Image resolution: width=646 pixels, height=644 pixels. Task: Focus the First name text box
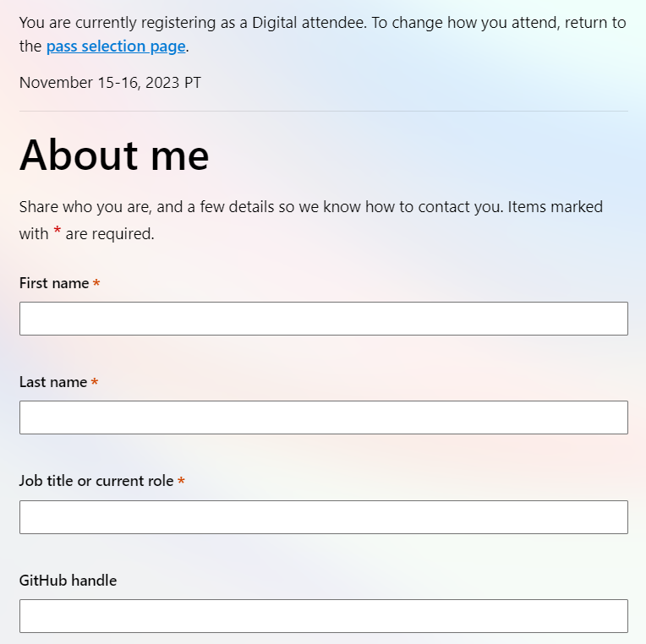click(323, 319)
